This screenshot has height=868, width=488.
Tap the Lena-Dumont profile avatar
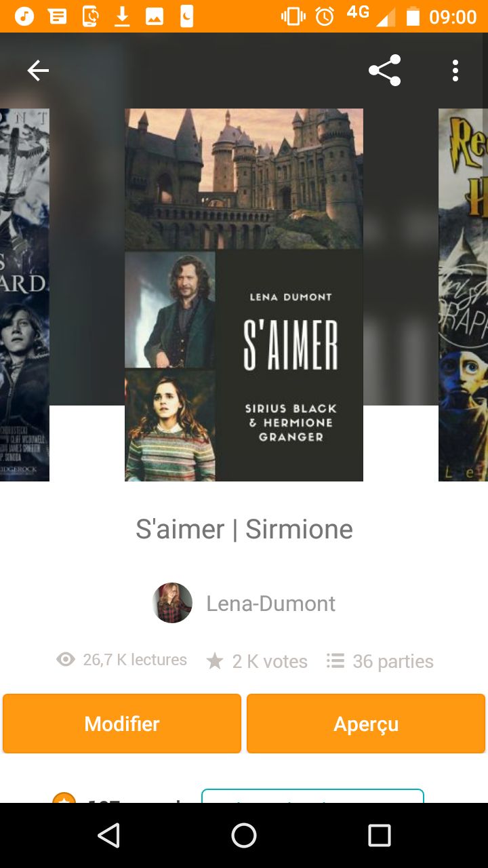173,603
